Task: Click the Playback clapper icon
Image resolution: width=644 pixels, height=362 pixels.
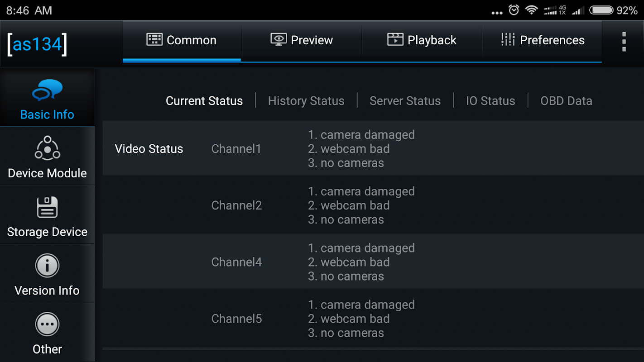Action: 395,39
